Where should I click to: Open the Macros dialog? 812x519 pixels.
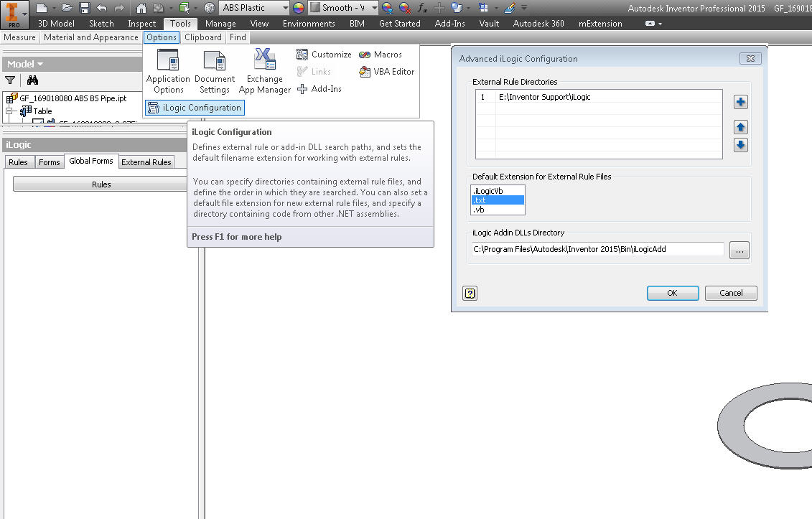pos(387,54)
